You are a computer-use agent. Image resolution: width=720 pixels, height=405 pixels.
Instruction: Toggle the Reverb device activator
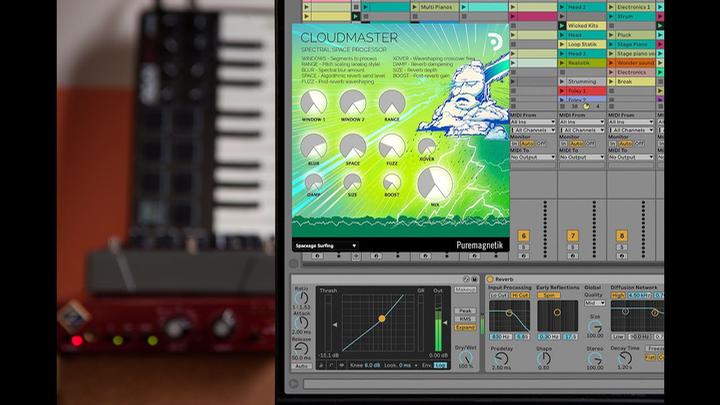(489, 279)
